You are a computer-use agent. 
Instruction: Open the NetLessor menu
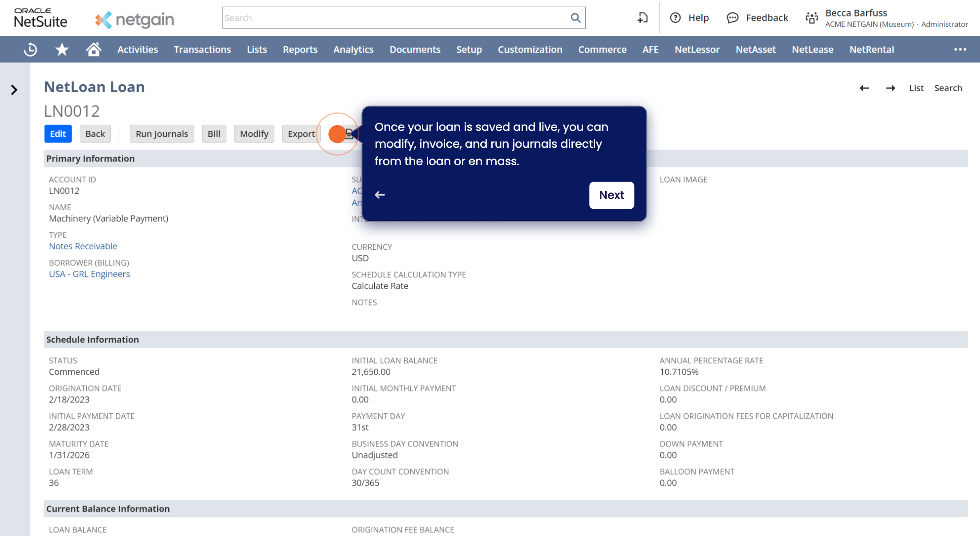[x=697, y=49]
